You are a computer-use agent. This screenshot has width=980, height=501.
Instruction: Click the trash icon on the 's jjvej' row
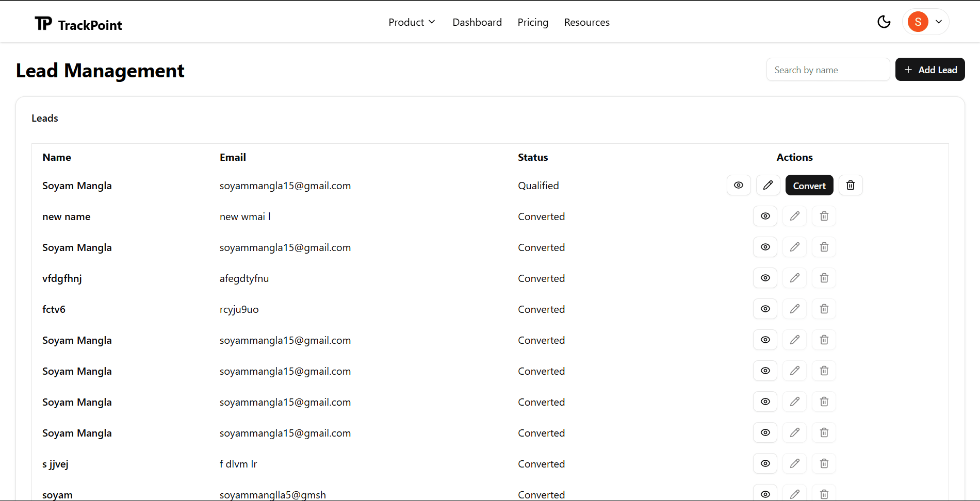click(823, 463)
